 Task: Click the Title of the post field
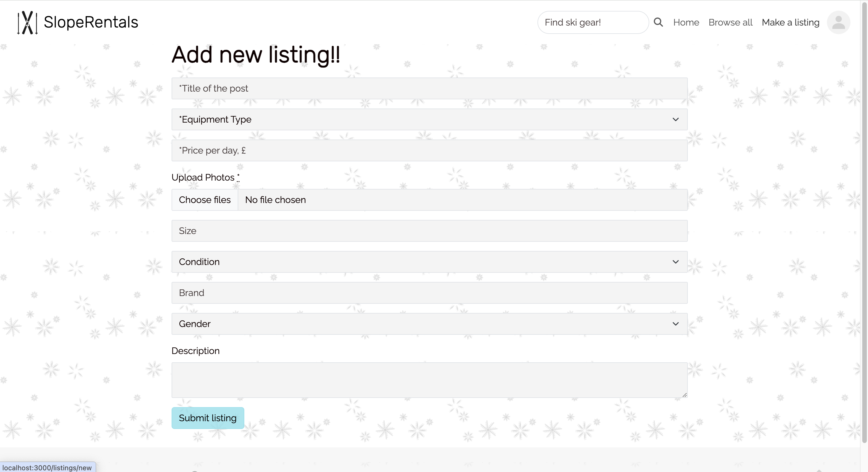tap(429, 88)
